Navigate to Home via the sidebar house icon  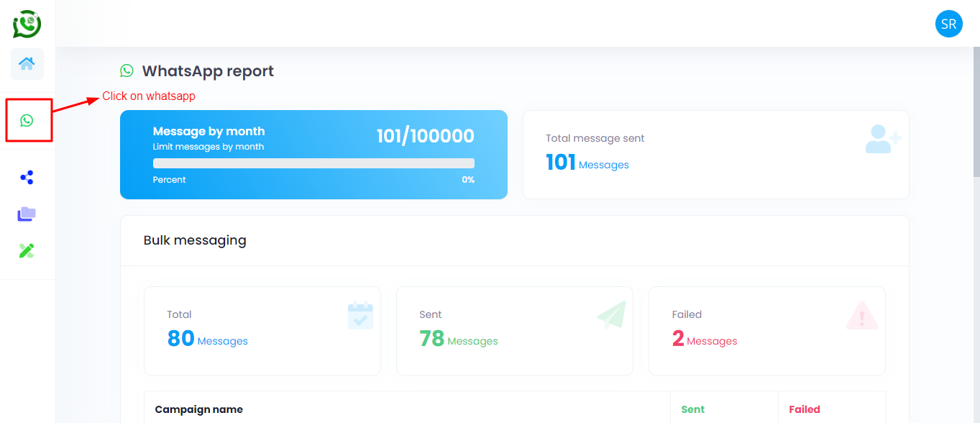pos(27,63)
